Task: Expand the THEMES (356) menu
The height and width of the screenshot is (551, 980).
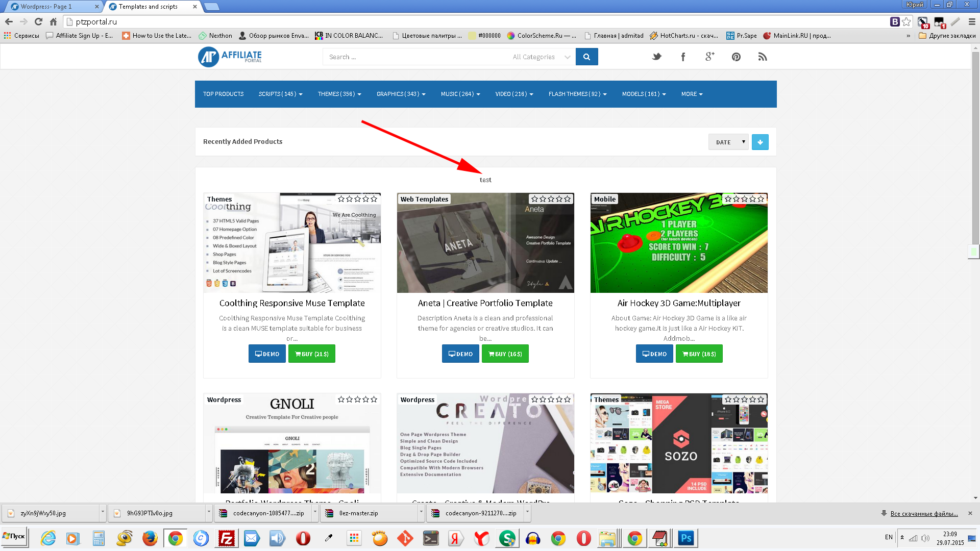Action: tap(339, 94)
